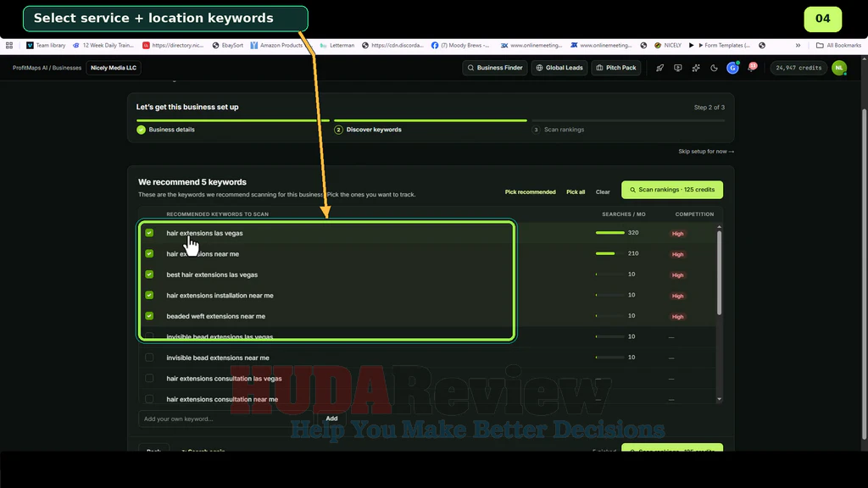The image size is (868, 488).
Task: Click the keyword list scroll-up arrow
Action: pos(719,227)
